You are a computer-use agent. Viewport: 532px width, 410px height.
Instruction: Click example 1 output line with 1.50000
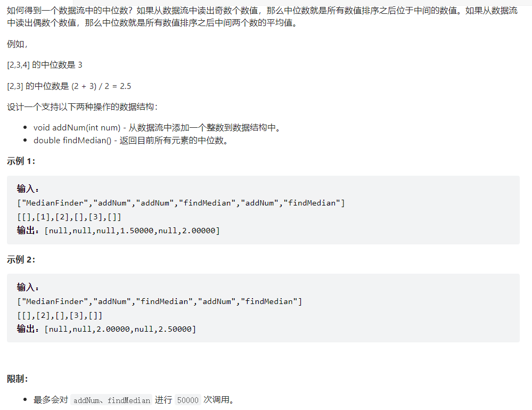pyautogui.click(x=118, y=230)
